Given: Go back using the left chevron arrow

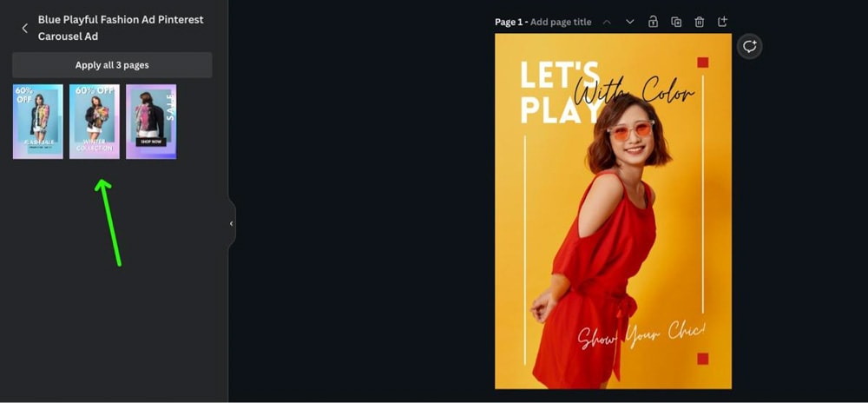Looking at the screenshot, I should [x=24, y=29].
